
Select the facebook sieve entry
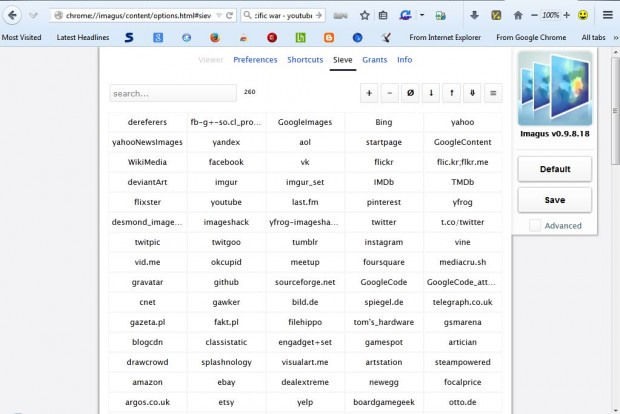[226, 162]
